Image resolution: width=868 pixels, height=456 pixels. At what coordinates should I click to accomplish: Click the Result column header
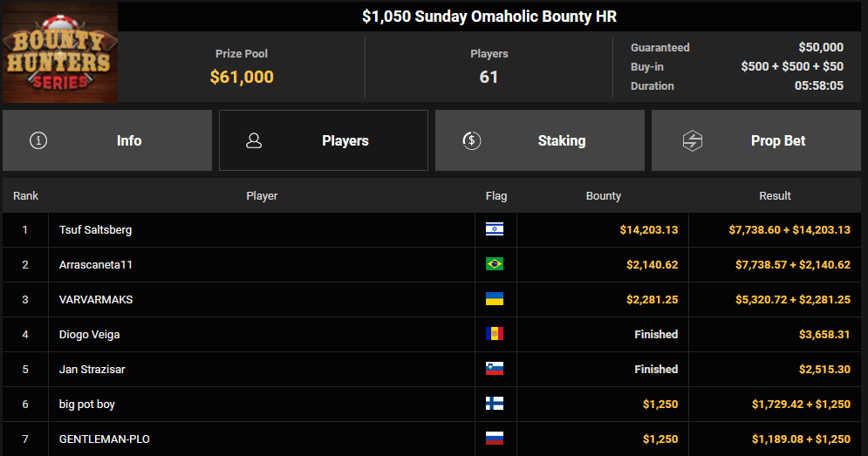[775, 196]
